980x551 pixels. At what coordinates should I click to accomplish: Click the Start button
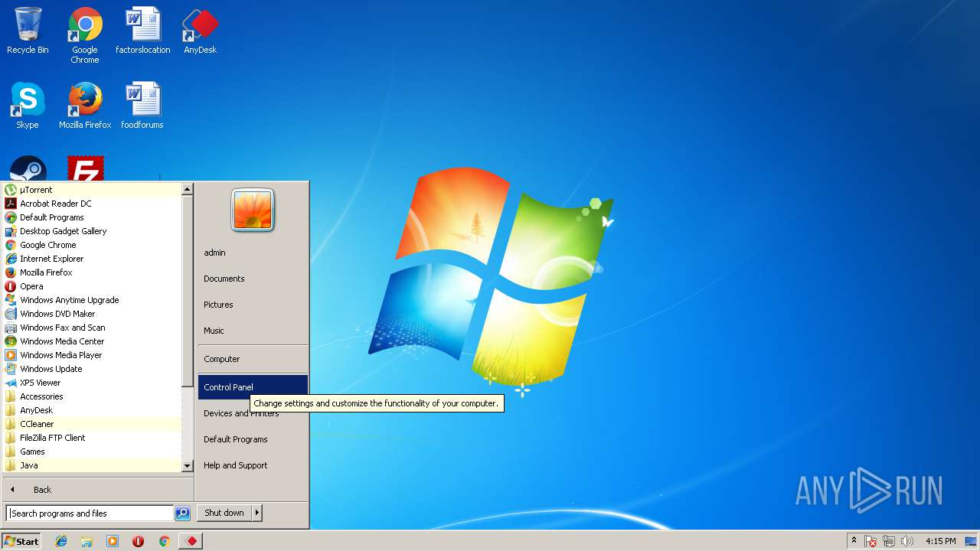click(x=21, y=541)
